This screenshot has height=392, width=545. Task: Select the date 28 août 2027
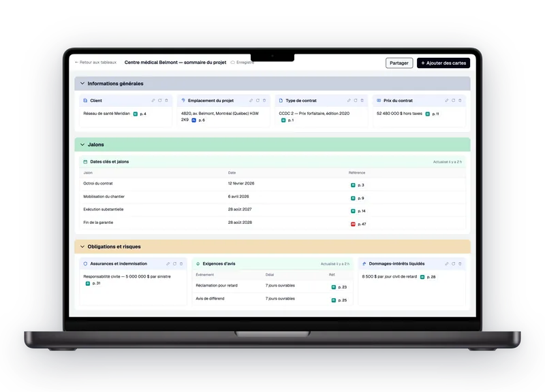coord(240,210)
